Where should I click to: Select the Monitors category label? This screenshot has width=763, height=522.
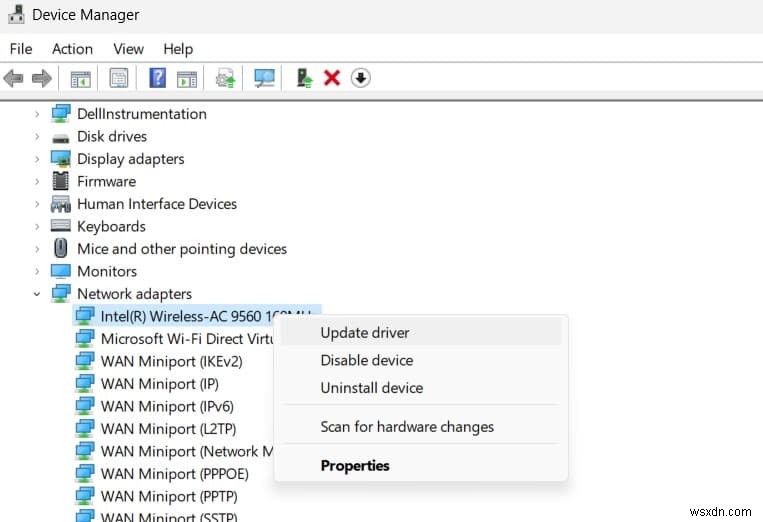tap(107, 271)
